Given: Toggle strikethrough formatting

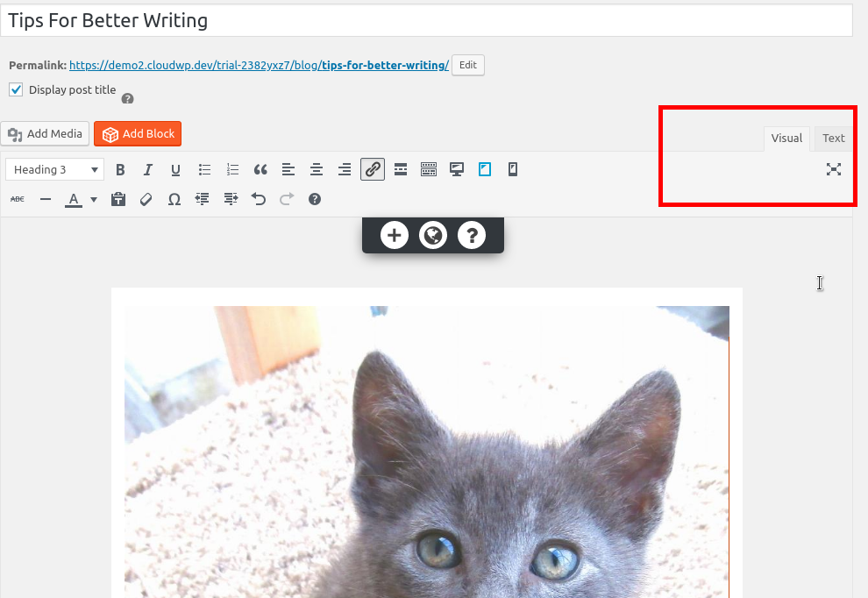Looking at the screenshot, I should click(x=17, y=199).
